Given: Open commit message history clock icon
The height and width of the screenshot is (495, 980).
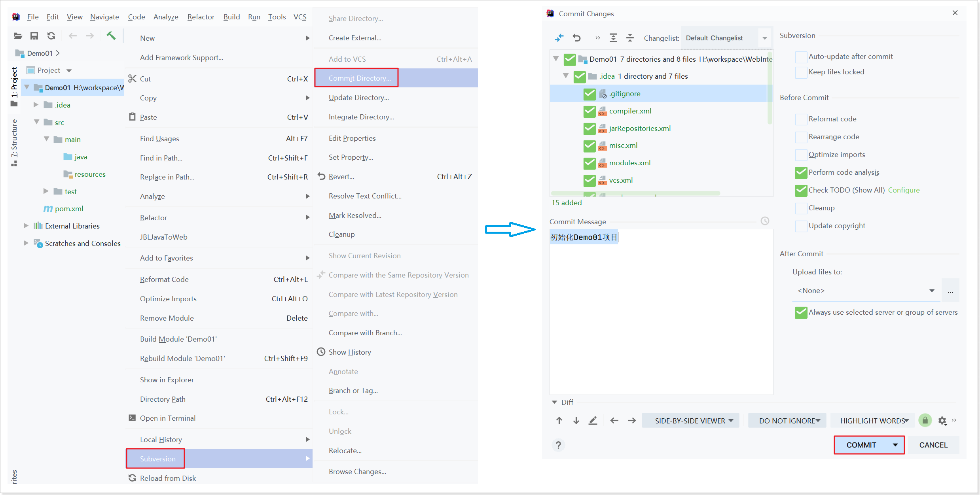Looking at the screenshot, I should click(765, 221).
